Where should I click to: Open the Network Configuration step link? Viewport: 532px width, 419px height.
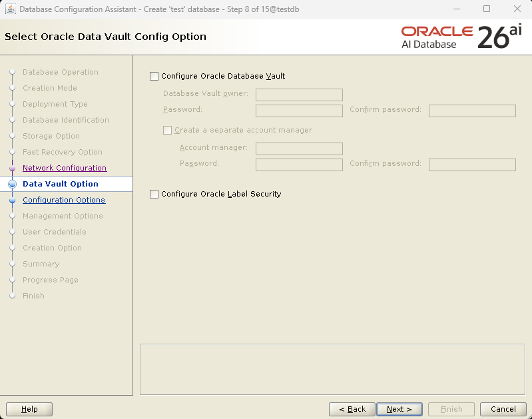coord(65,168)
